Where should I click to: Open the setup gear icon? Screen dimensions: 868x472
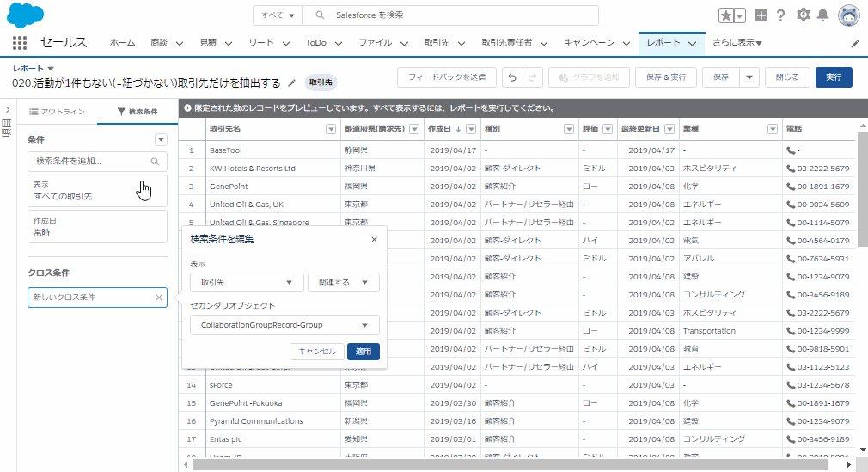(804, 15)
